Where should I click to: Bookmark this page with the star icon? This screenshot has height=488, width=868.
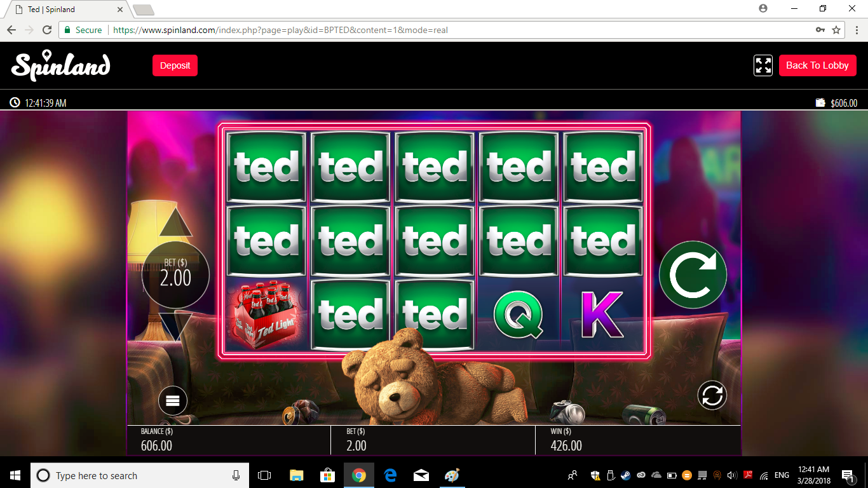tap(836, 30)
